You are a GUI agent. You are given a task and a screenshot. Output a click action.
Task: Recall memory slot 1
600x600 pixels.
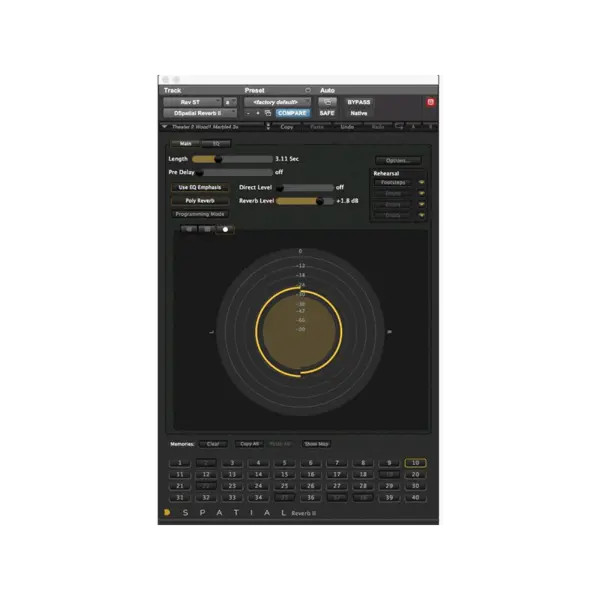(179, 463)
